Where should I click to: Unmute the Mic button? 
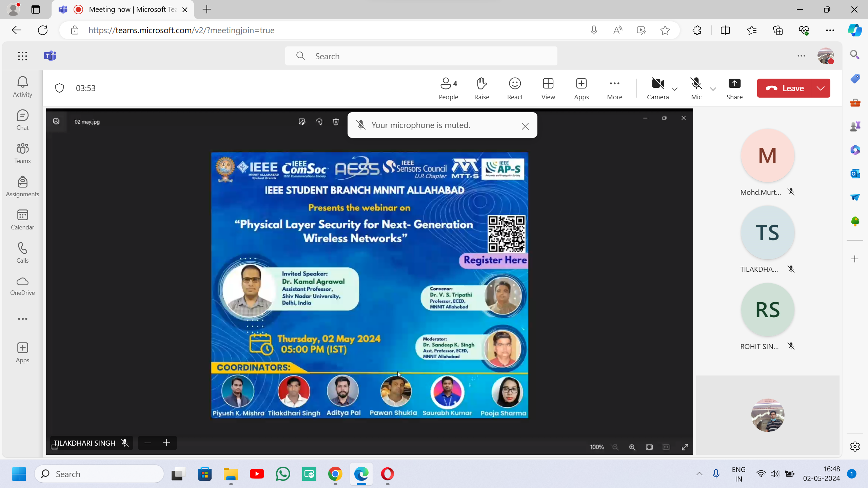pyautogui.click(x=696, y=88)
